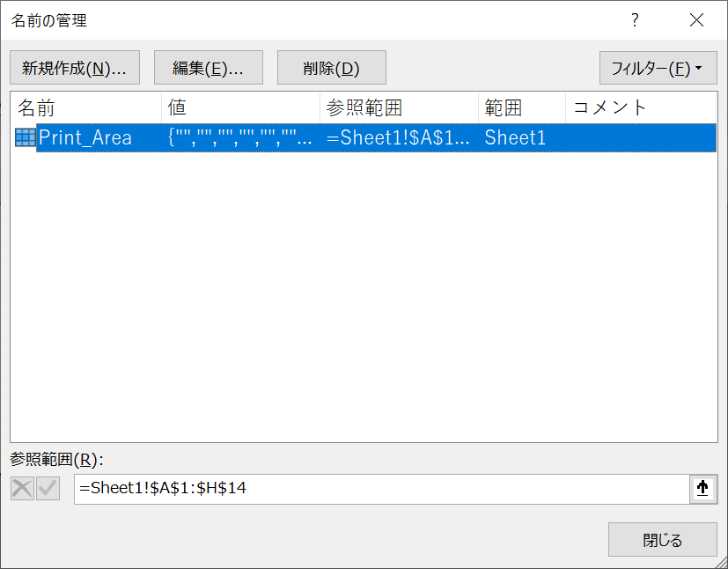Click the Print_Area table icon in list
728x569 pixels.
pyautogui.click(x=25, y=137)
